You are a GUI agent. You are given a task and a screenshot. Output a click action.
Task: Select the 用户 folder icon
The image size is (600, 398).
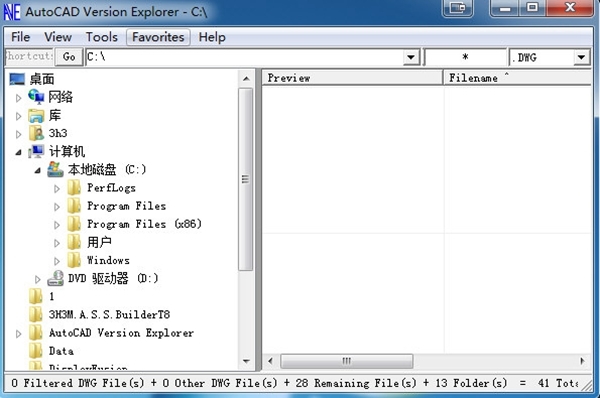point(74,242)
